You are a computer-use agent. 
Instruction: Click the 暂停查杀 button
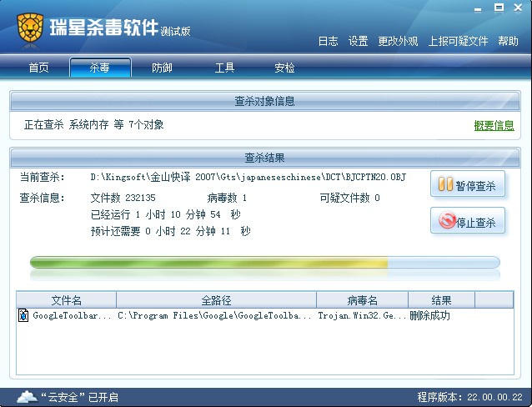468,184
